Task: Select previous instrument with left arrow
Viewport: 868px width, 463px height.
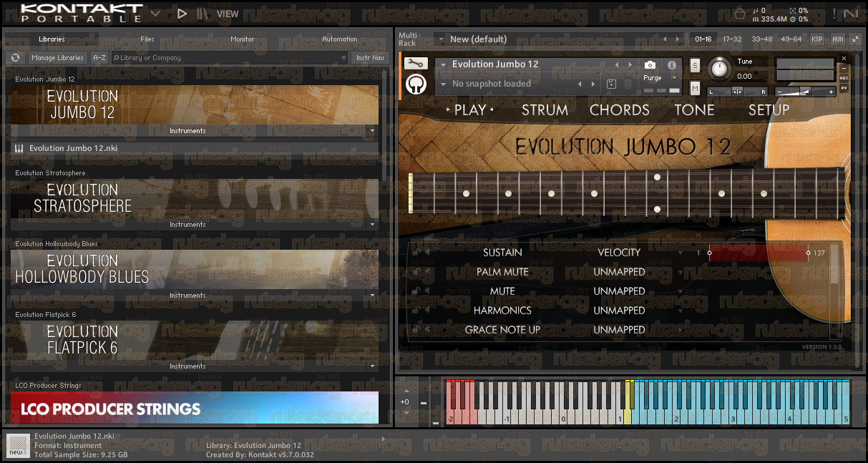Action: (618, 64)
